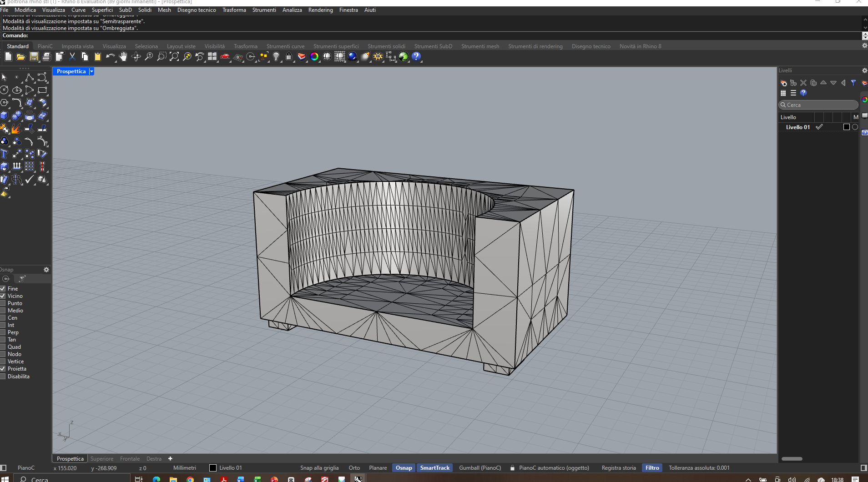Enable the Medio osnap checkbox
This screenshot has height=482, width=868.
[3, 311]
